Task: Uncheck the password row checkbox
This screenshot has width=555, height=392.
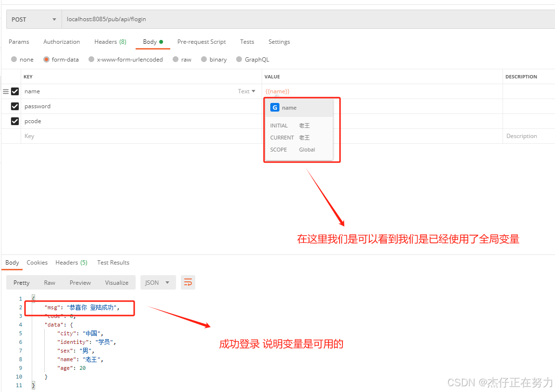Action: (15, 106)
